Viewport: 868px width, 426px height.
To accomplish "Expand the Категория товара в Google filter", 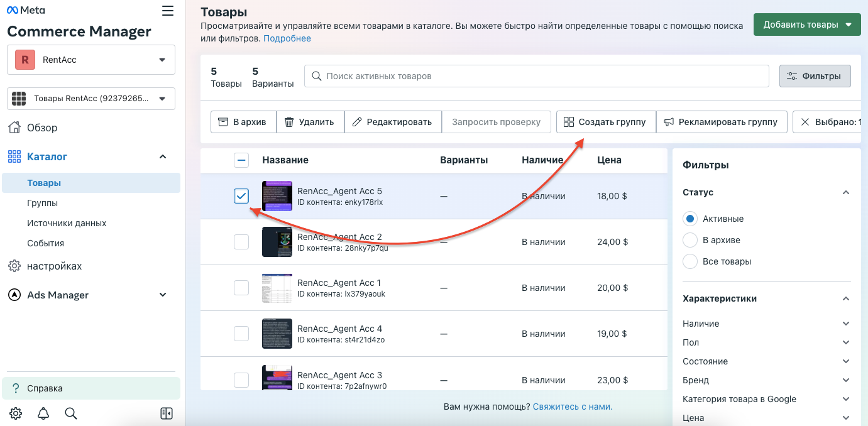I will [x=846, y=399].
